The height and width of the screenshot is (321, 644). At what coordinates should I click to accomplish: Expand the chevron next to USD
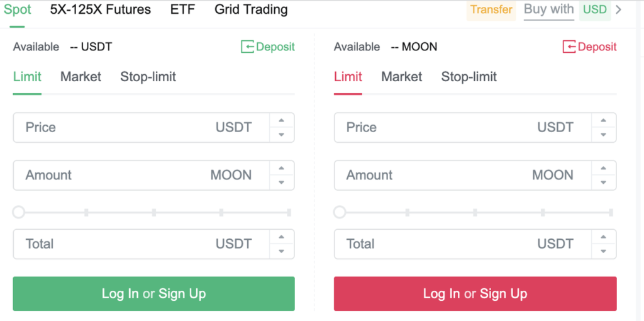(619, 9)
